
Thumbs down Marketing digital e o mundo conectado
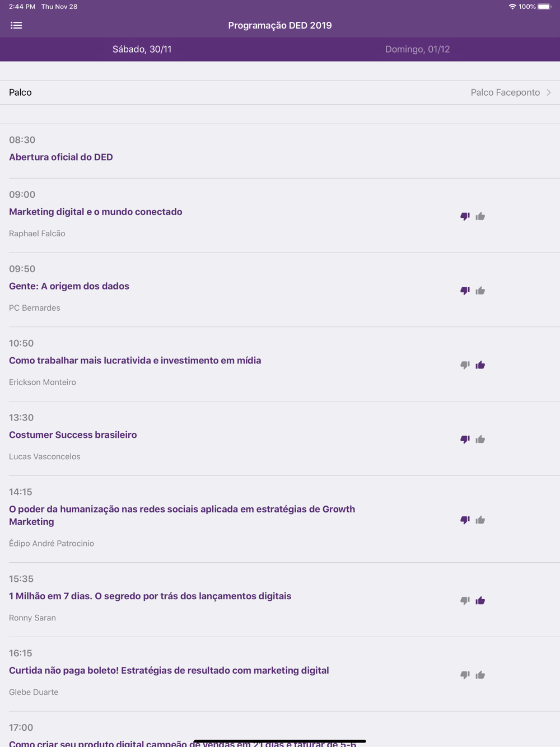pyautogui.click(x=465, y=216)
